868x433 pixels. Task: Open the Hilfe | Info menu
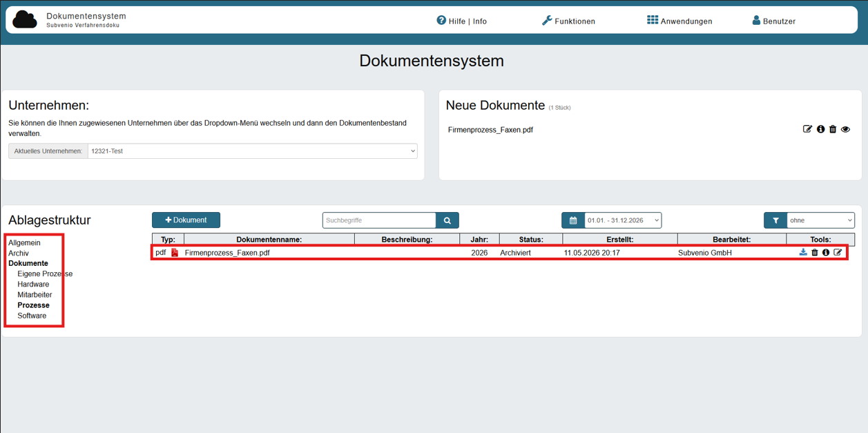[x=461, y=21]
